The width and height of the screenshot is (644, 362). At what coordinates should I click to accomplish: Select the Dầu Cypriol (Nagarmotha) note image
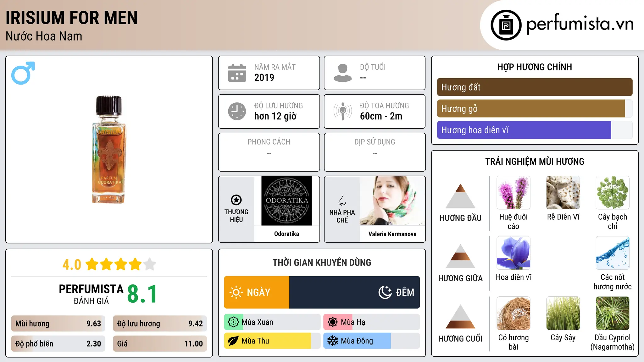point(613,313)
